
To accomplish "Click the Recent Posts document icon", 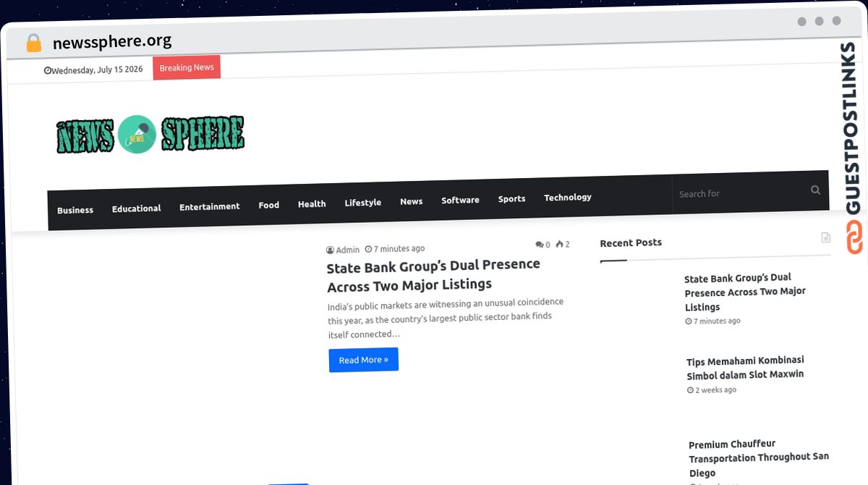I will point(826,237).
